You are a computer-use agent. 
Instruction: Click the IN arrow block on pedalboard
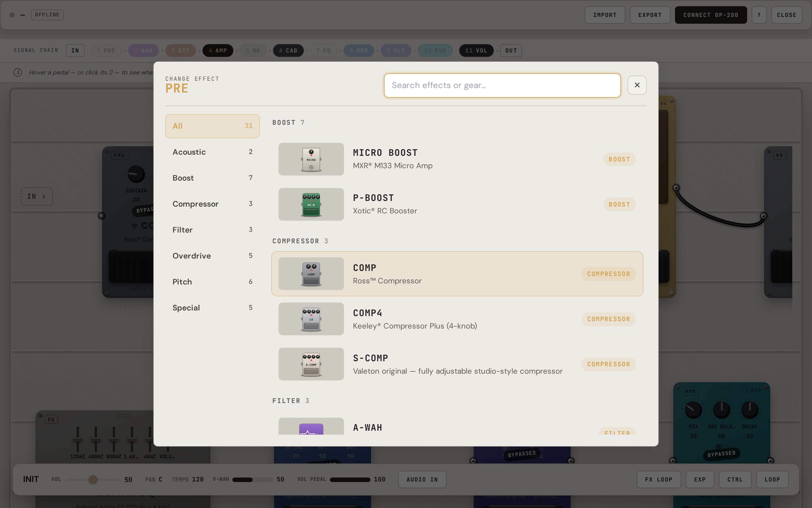coord(37,196)
